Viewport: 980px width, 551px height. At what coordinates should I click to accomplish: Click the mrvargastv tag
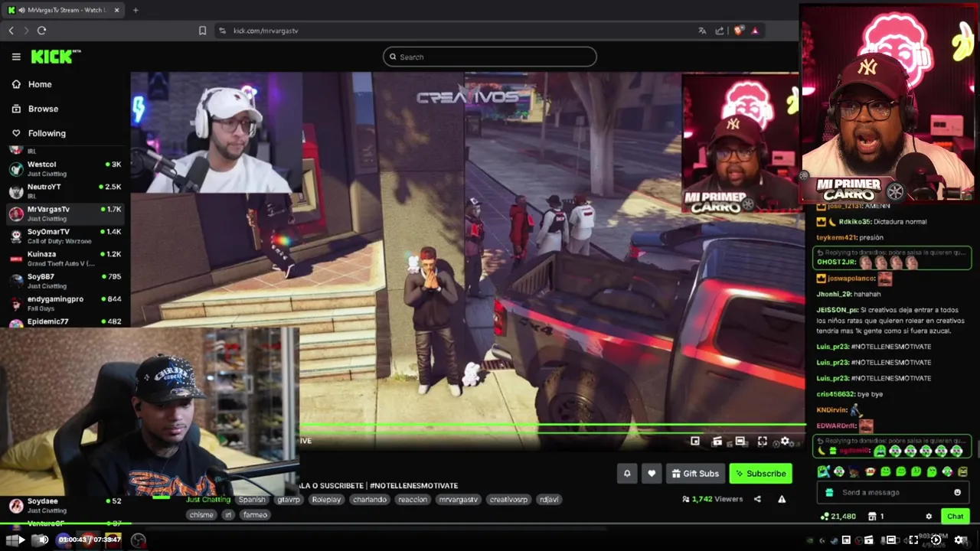pyautogui.click(x=458, y=500)
